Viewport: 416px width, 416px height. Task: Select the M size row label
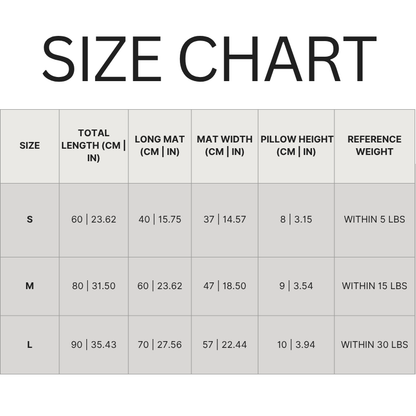(30, 286)
